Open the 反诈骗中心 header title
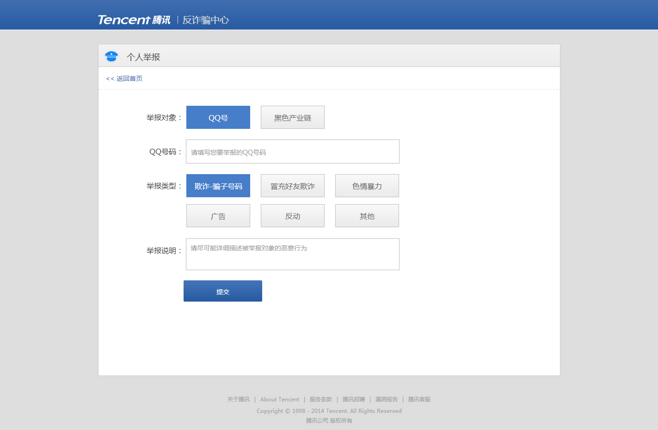The width and height of the screenshot is (658, 430). coord(205,19)
